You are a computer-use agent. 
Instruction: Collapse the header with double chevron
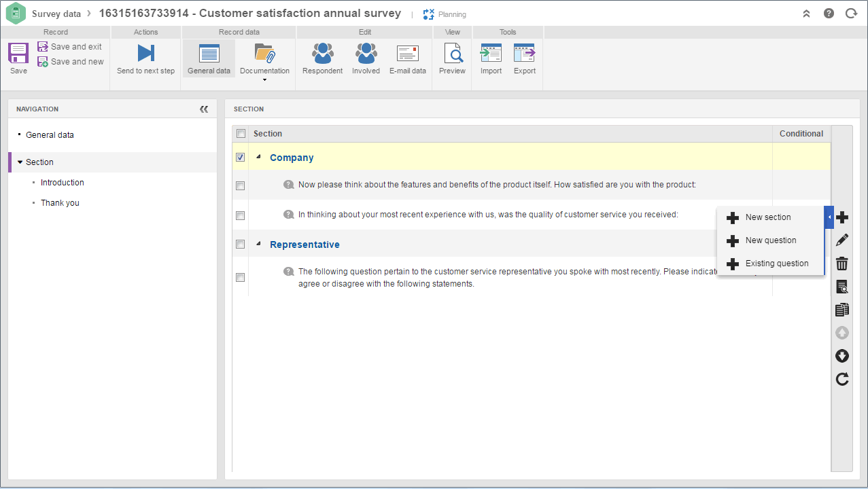click(x=806, y=14)
